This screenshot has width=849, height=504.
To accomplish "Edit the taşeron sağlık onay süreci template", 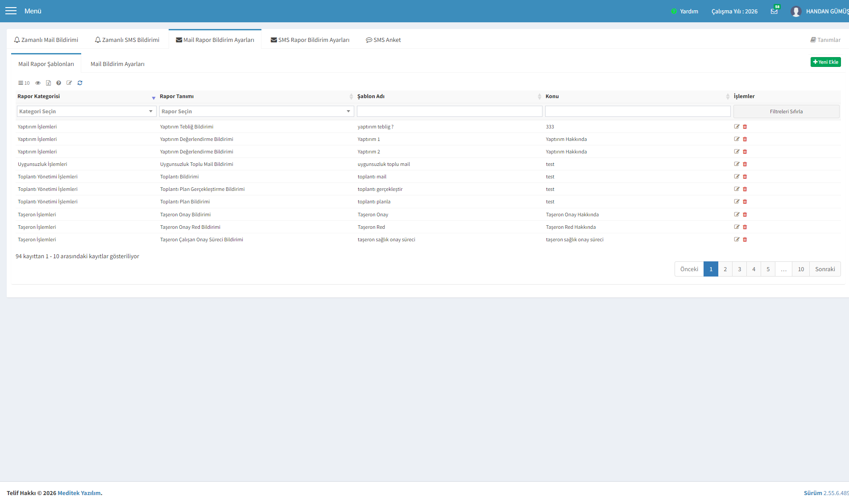I will click(737, 240).
